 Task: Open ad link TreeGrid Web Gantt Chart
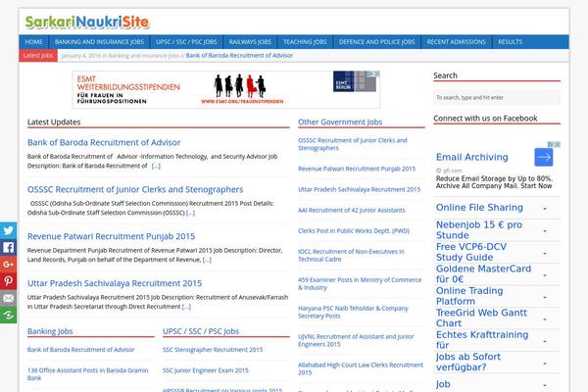481,318
